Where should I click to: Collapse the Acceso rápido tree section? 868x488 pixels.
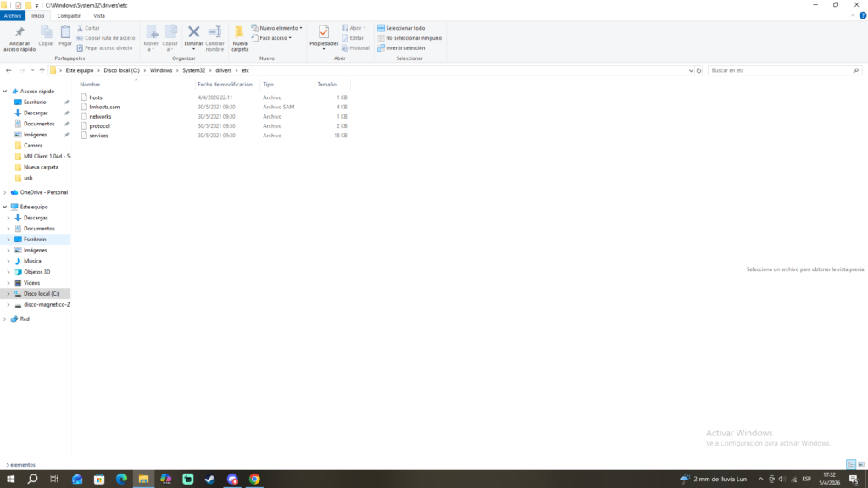(5, 91)
